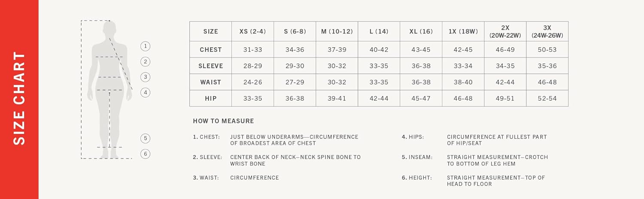This screenshot has height=199, width=644.
Task: Select the M (10-12) column header
Action: coord(337,31)
